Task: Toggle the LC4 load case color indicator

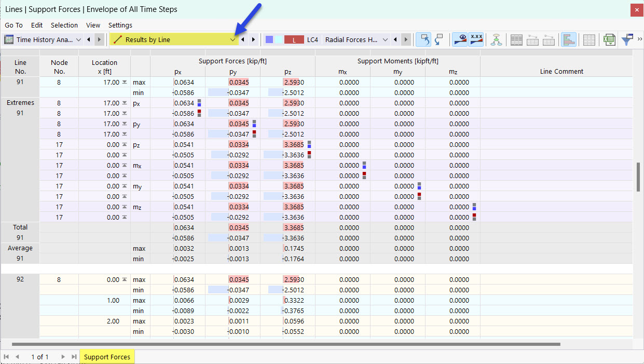Action: (312, 39)
